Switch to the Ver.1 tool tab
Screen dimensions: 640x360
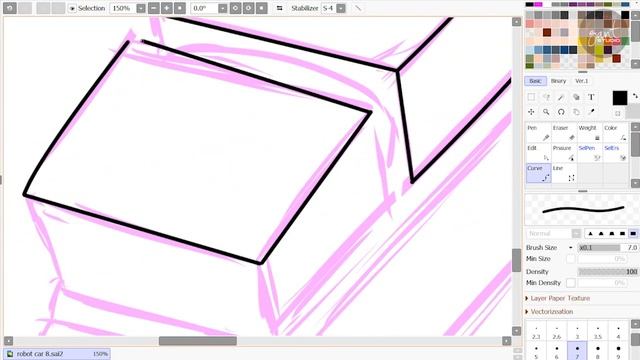(581, 81)
